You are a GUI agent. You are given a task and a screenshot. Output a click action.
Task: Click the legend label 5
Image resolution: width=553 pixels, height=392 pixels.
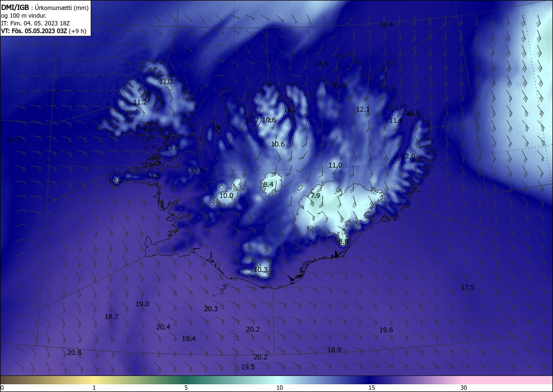(186, 388)
